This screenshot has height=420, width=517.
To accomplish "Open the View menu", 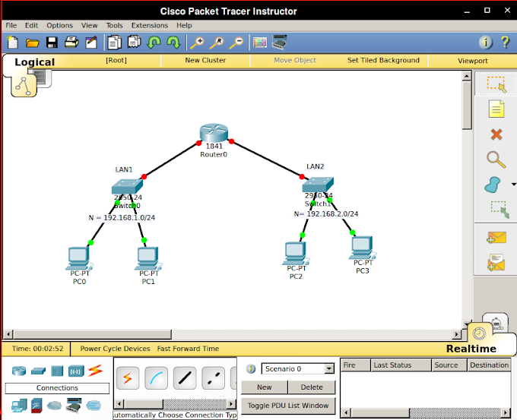I will (89, 25).
